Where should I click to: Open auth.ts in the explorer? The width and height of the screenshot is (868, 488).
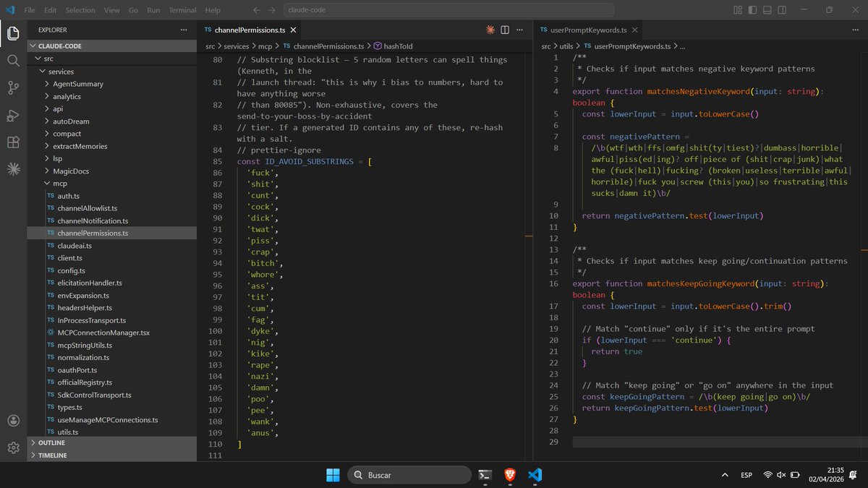coord(112,196)
